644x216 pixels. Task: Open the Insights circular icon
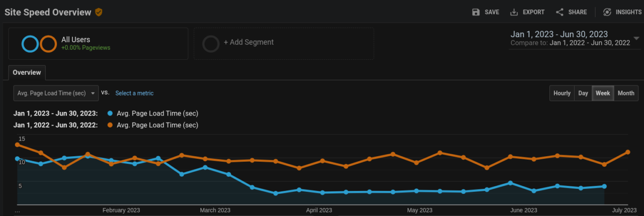[x=607, y=12]
